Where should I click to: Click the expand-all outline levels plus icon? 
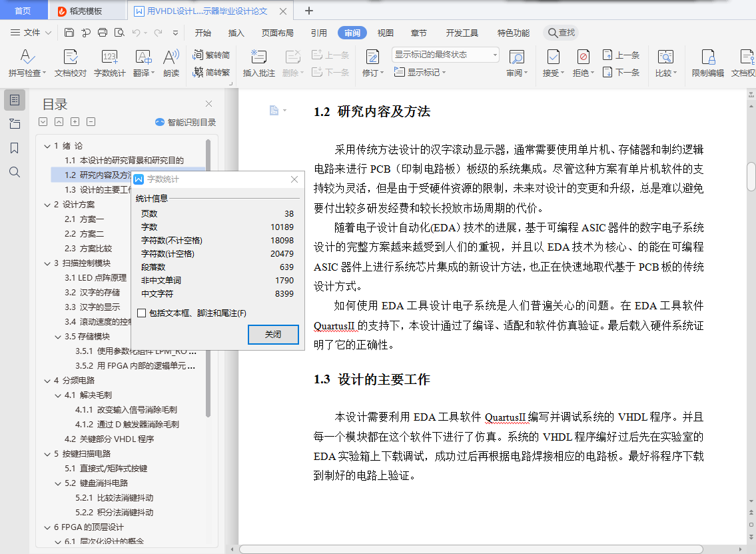75,121
